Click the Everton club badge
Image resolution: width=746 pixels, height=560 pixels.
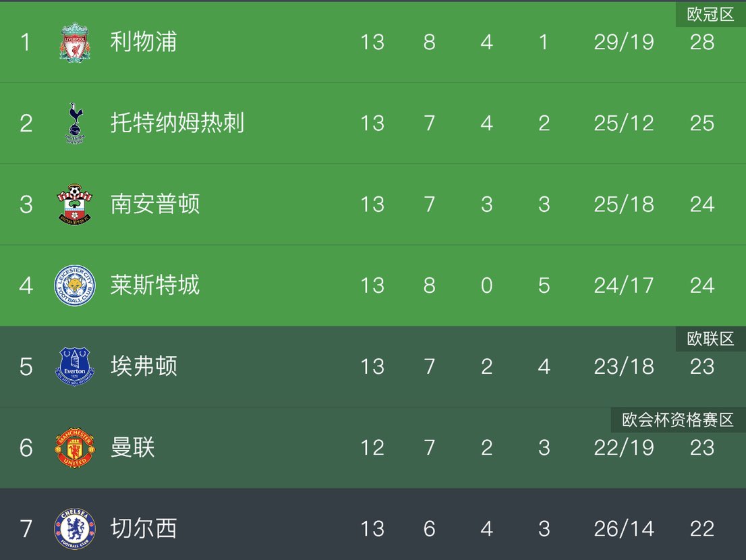(x=74, y=366)
